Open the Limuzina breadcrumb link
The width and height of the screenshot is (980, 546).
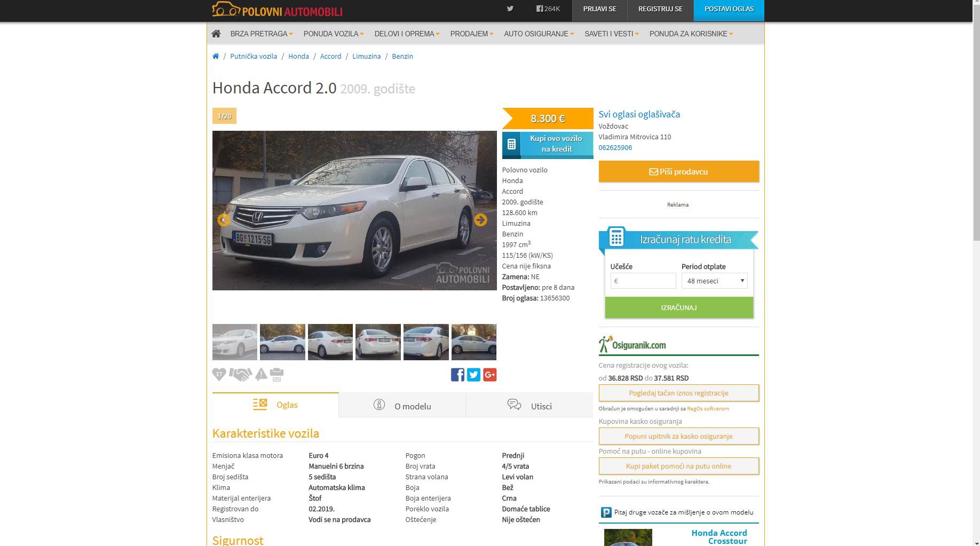[366, 56]
